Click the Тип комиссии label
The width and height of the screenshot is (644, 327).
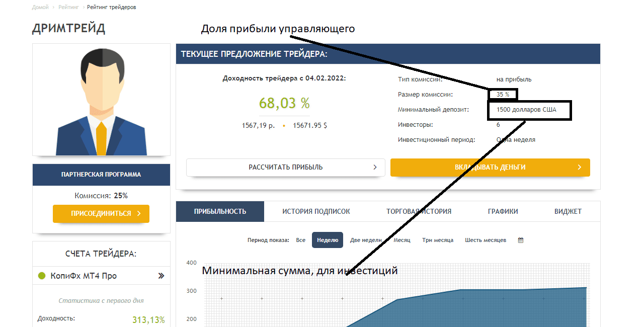(x=420, y=79)
